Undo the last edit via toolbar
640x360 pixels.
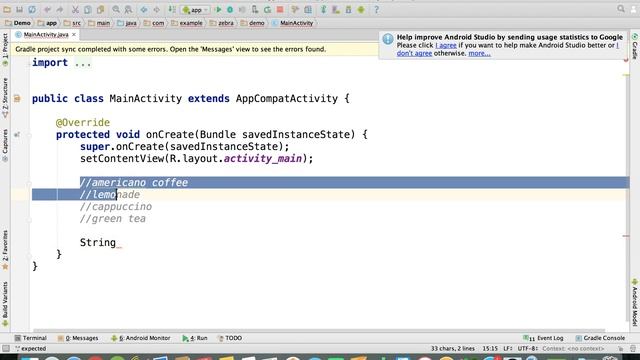point(47,9)
